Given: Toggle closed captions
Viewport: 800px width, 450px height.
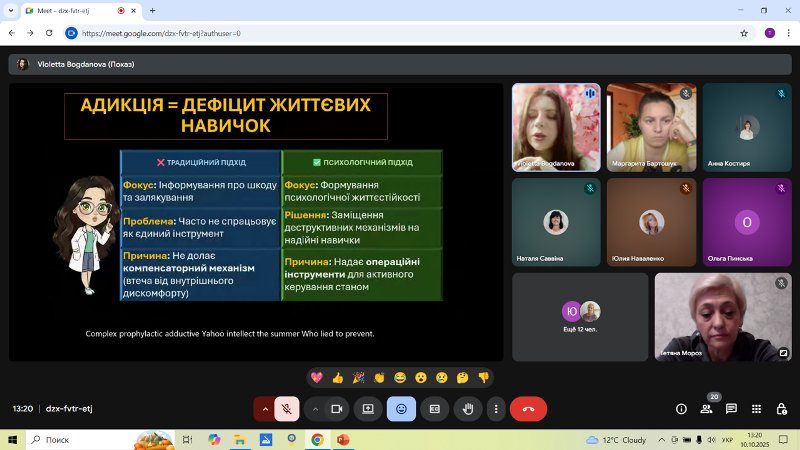Looking at the screenshot, I should tap(434, 408).
